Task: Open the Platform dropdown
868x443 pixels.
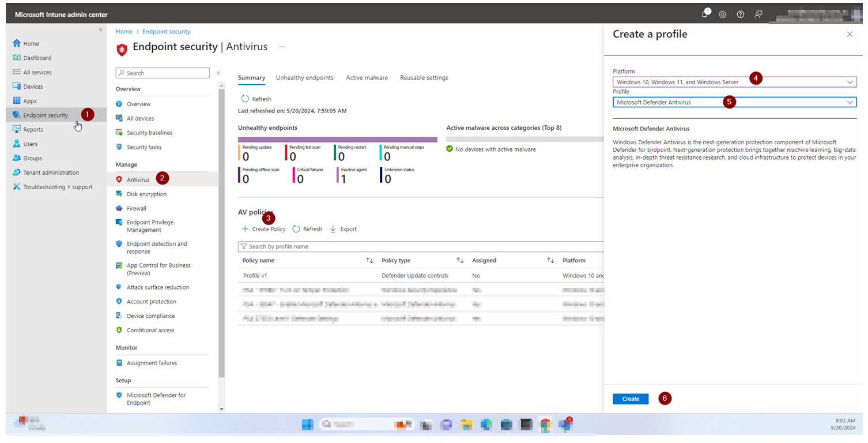Action: [734, 82]
